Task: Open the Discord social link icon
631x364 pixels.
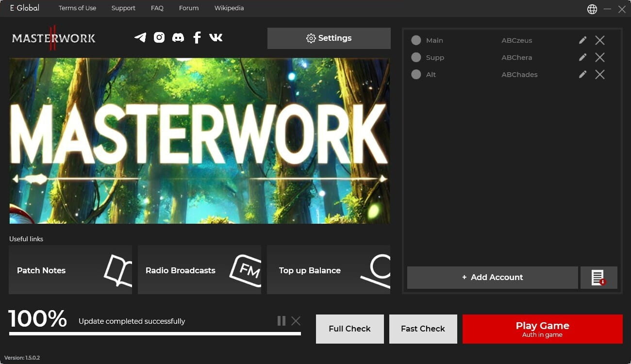Action: click(178, 37)
